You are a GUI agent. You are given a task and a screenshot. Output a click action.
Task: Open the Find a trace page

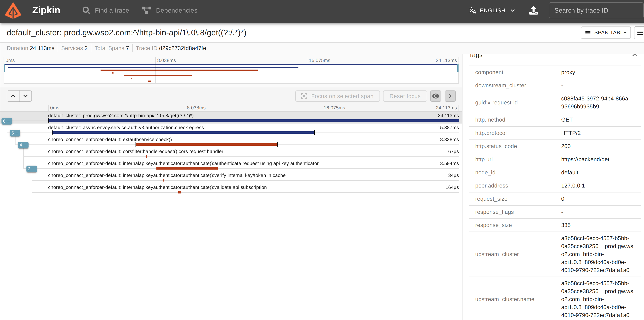click(x=106, y=10)
